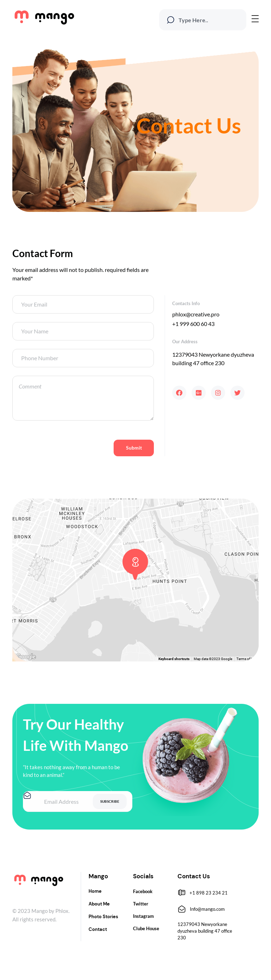Click the SUBSCRIBE button
The image size is (271, 980).
[x=109, y=801]
